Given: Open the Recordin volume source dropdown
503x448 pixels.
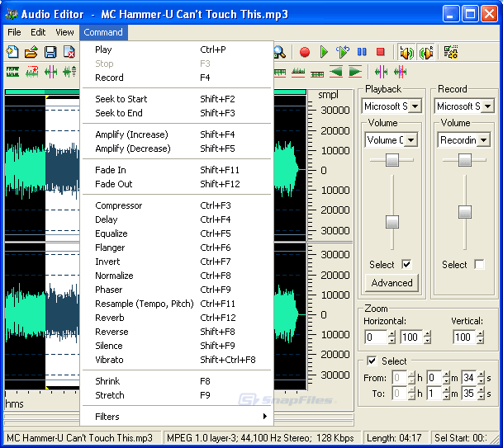Looking at the screenshot, I should (x=483, y=140).
